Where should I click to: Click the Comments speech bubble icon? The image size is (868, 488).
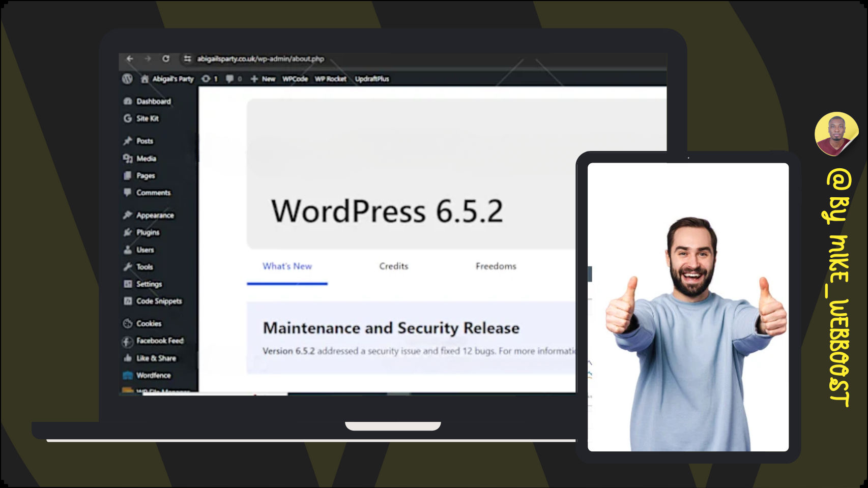[x=128, y=193]
